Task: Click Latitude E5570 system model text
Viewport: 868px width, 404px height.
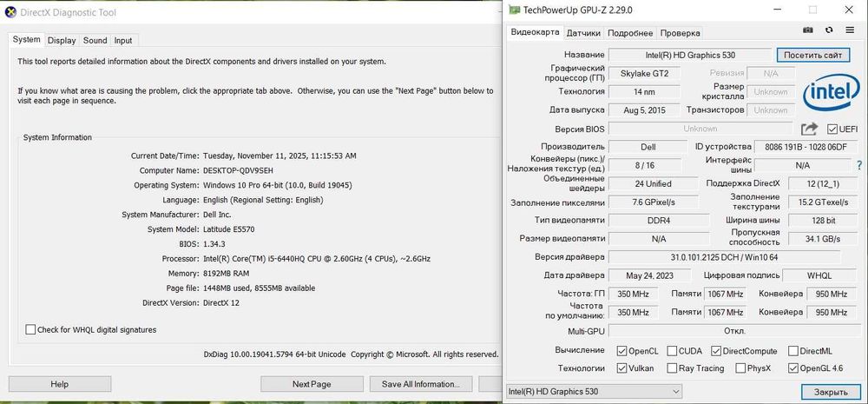Action: tap(228, 228)
